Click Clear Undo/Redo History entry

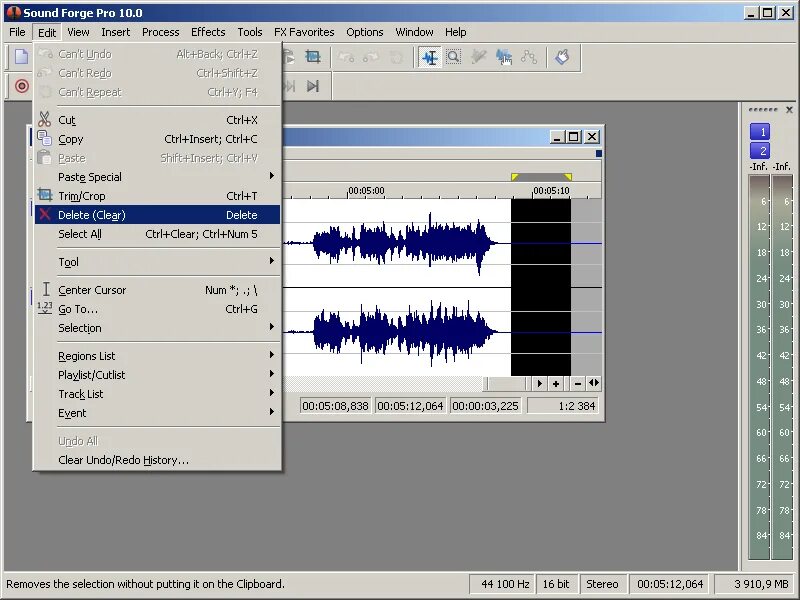pyautogui.click(x=123, y=460)
